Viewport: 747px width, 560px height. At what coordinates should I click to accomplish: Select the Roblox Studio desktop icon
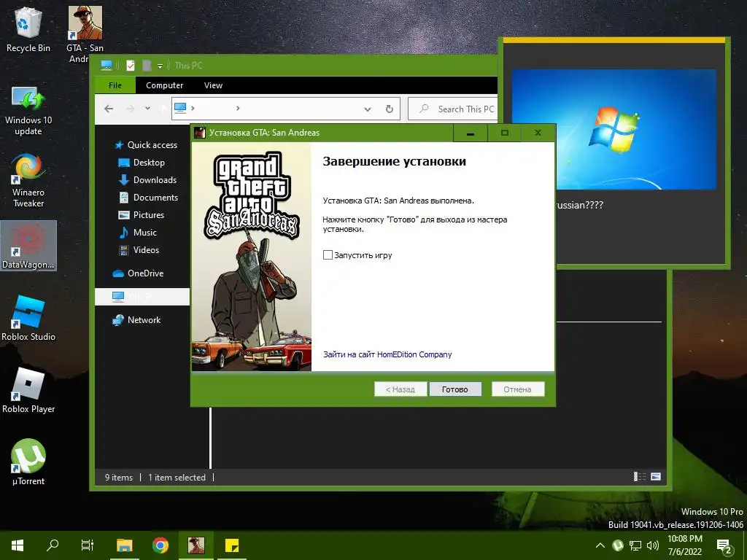pyautogui.click(x=28, y=318)
